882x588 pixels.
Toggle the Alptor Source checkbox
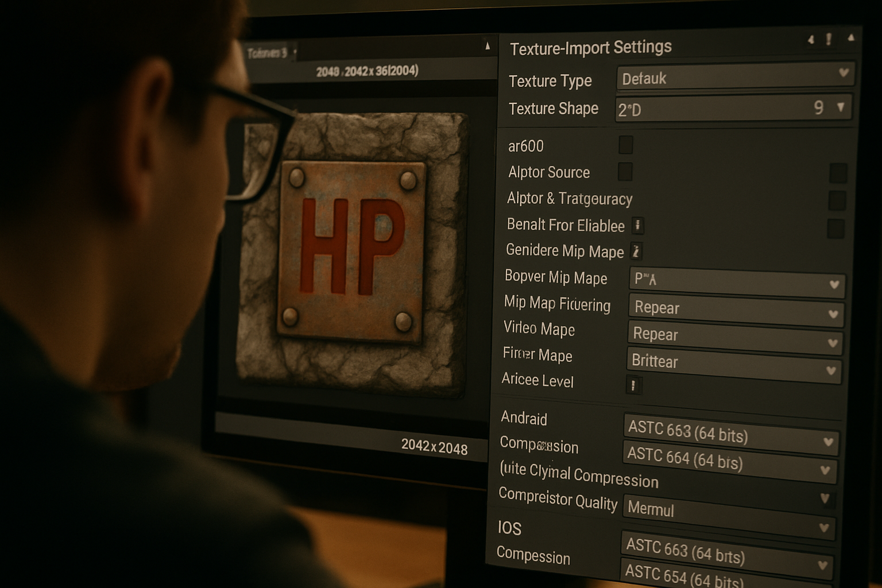[x=625, y=171]
